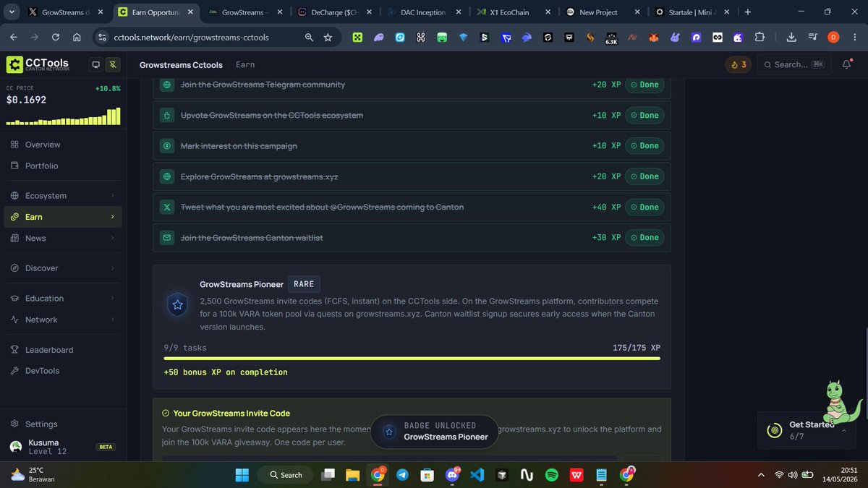This screenshot has height=488, width=868.
Task: Click Done on Join Canton waitlist task
Action: click(x=644, y=237)
